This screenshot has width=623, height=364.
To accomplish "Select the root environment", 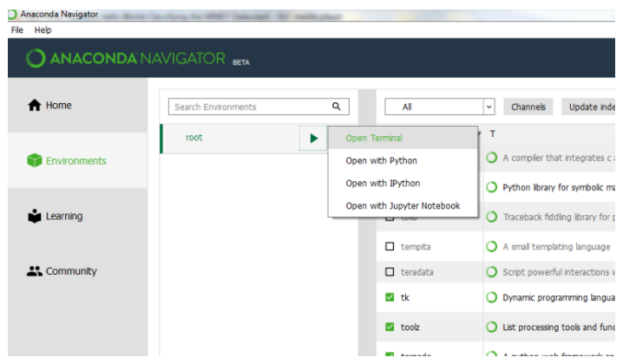I will [x=193, y=138].
